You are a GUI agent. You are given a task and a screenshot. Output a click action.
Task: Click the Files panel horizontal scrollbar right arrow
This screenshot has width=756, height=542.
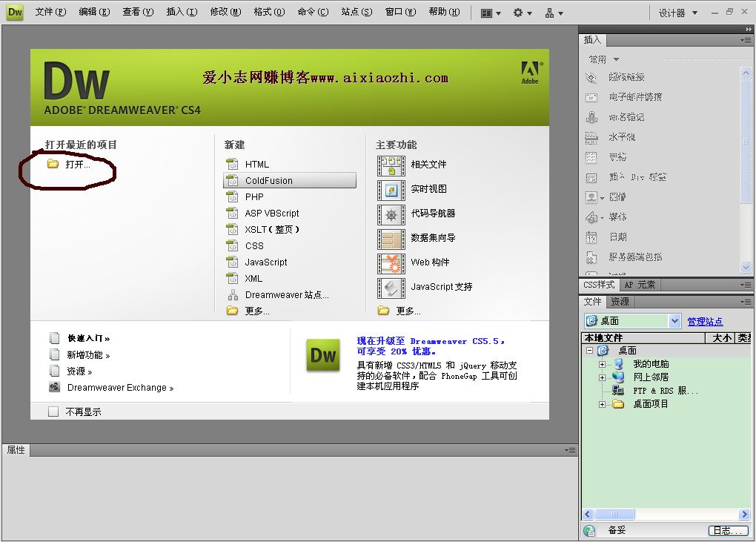point(744,514)
